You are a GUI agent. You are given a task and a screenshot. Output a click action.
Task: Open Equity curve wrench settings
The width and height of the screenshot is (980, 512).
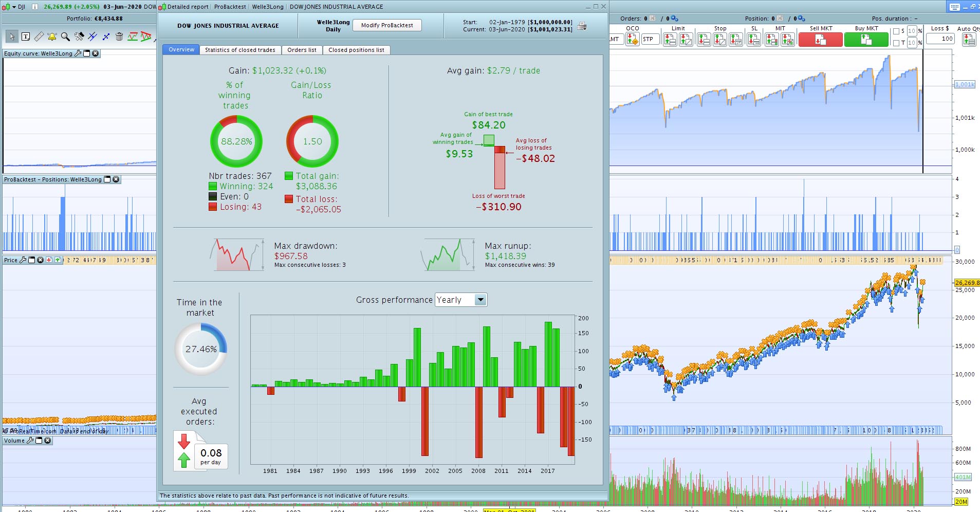point(78,53)
